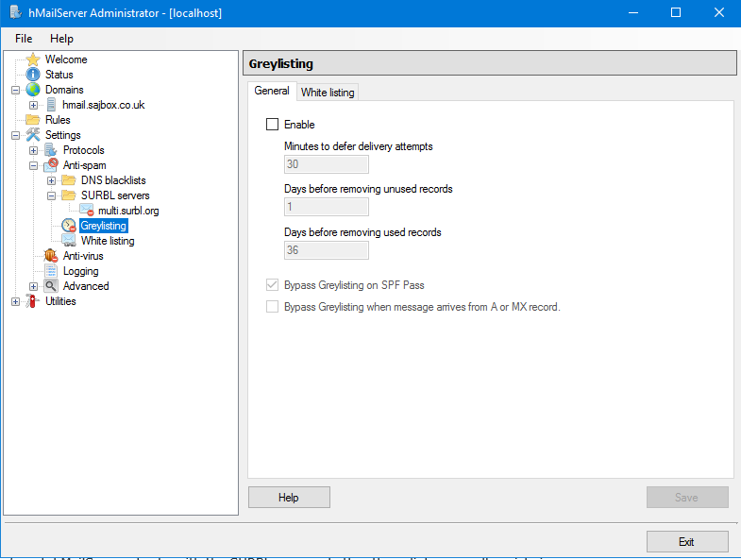Click the Utilities pocket knife icon
741x560 pixels.
tap(33, 301)
